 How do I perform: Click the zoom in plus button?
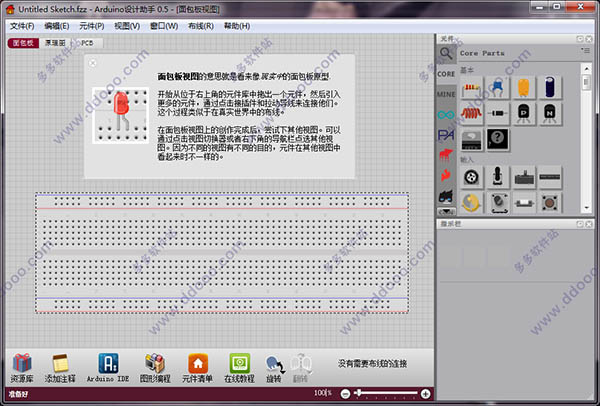coord(425,394)
